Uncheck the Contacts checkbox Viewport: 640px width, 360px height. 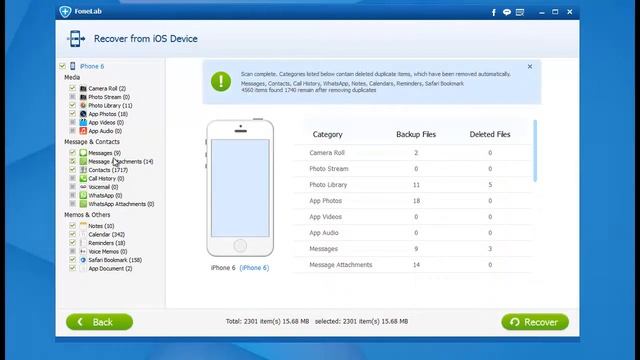click(73, 170)
